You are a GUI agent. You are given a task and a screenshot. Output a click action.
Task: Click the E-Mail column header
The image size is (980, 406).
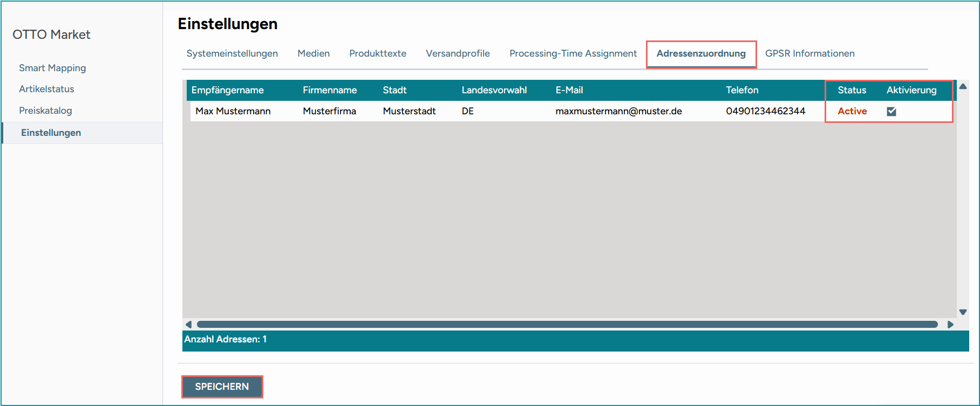[x=569, y=90]
